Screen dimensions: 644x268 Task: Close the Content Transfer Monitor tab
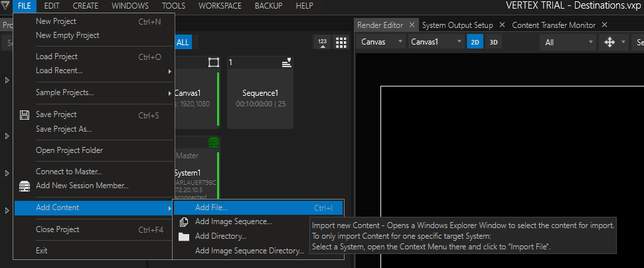pos(604,25)
